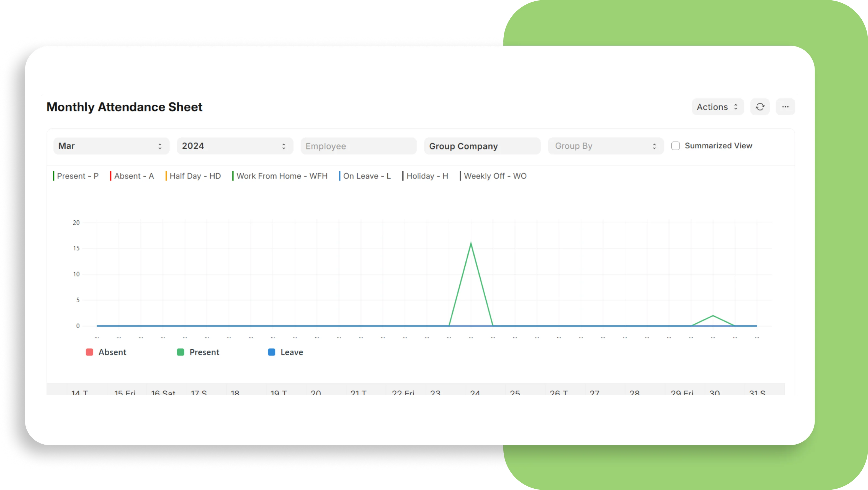Click the Monthly Attendance Sheet title

pyautogui.click(x=124, y=107)
